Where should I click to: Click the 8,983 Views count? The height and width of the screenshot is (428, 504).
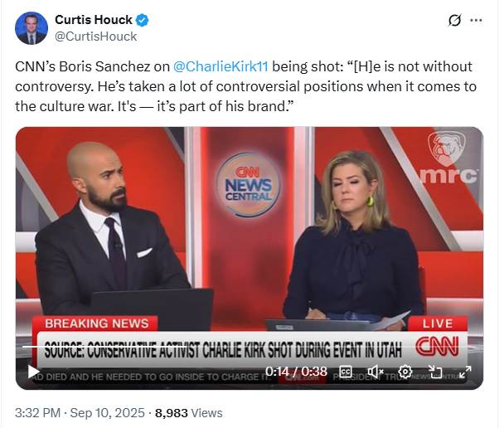189,413
